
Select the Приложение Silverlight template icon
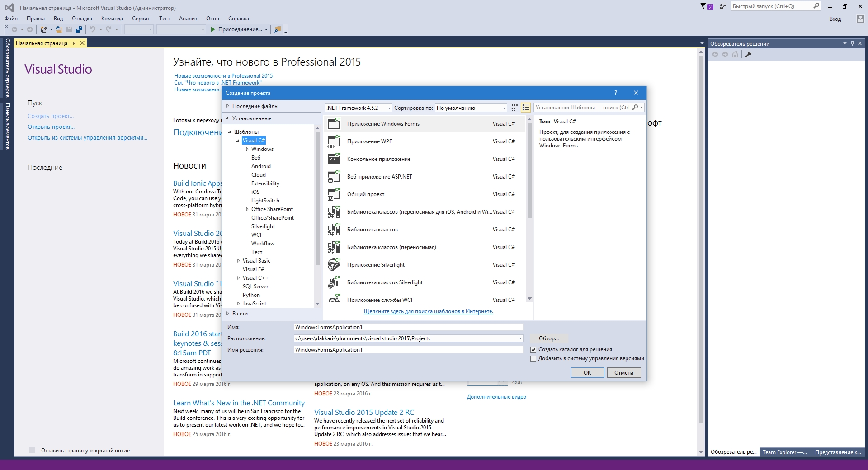(334, 264)
